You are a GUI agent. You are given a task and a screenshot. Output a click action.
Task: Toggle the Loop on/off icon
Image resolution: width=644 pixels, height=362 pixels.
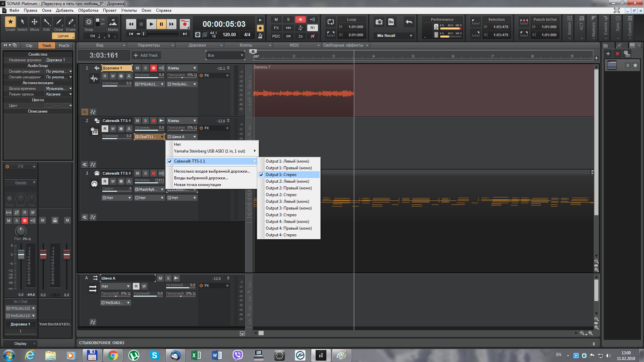point(331,22)
